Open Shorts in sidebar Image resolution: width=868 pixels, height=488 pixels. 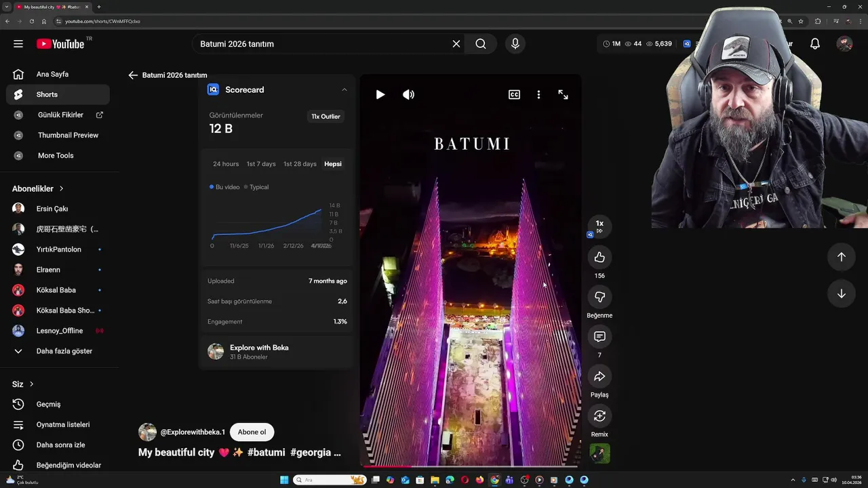pos(58,95)
